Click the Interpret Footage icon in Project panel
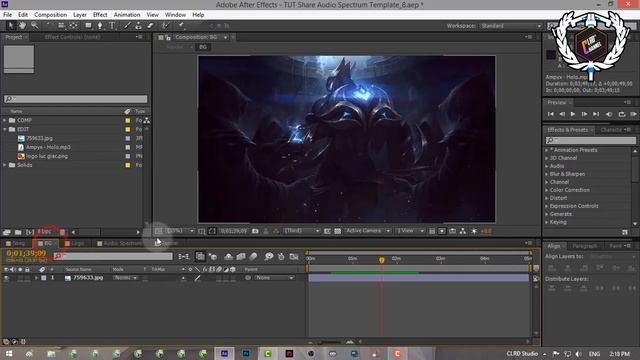Image resolution: width=640 pixels, height=360 pixels. click(7, 232)
